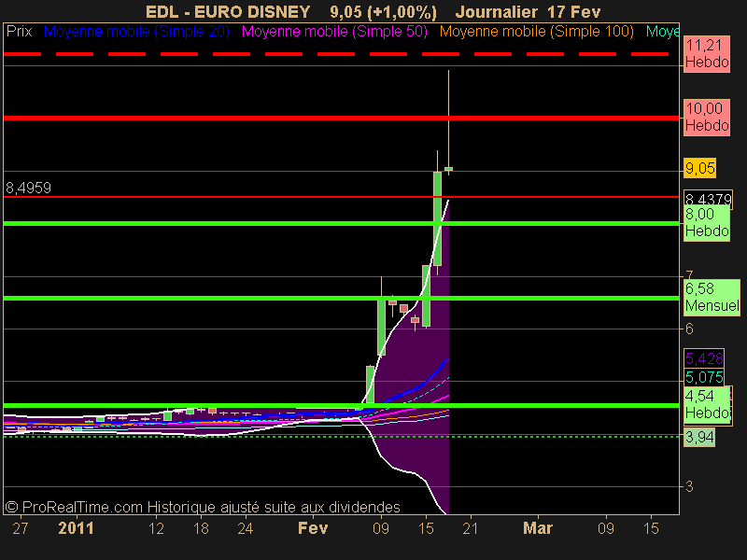The width and height of the screenshot is (747, 560).
Task: Click the green 8,00 weekly support line
Action: point(341,223)
